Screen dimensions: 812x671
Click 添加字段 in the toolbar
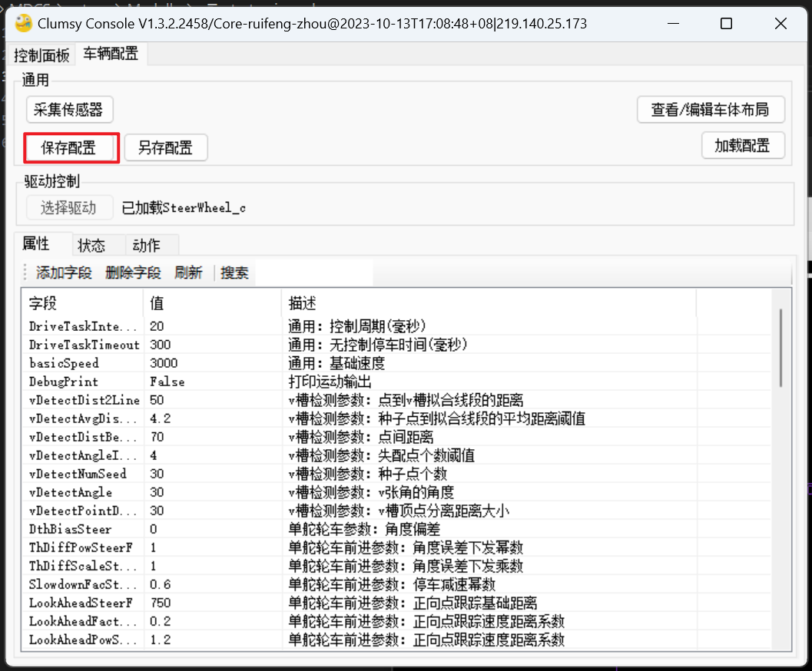tap(64, 273)
